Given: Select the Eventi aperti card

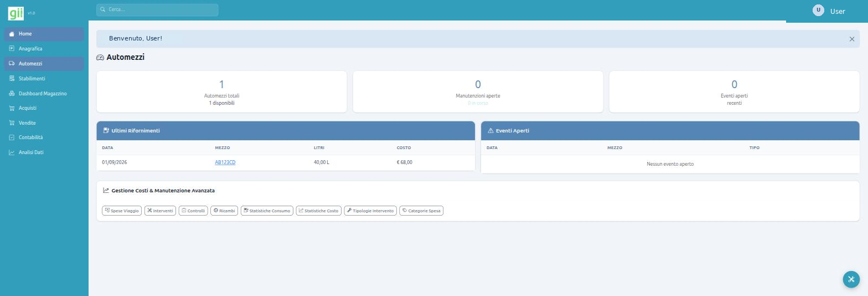Looking at the screenshot, I should pos(734,91).
